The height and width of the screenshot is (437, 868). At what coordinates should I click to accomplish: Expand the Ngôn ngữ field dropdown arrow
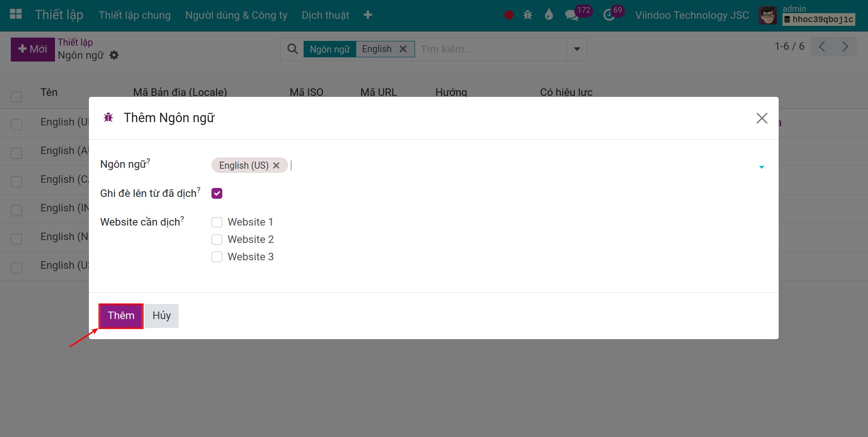762,167
